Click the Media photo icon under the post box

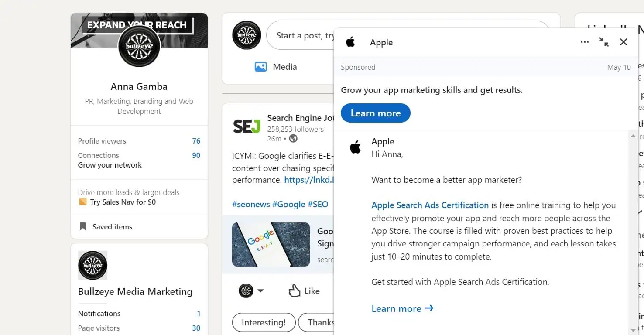[x=260, y=67]
